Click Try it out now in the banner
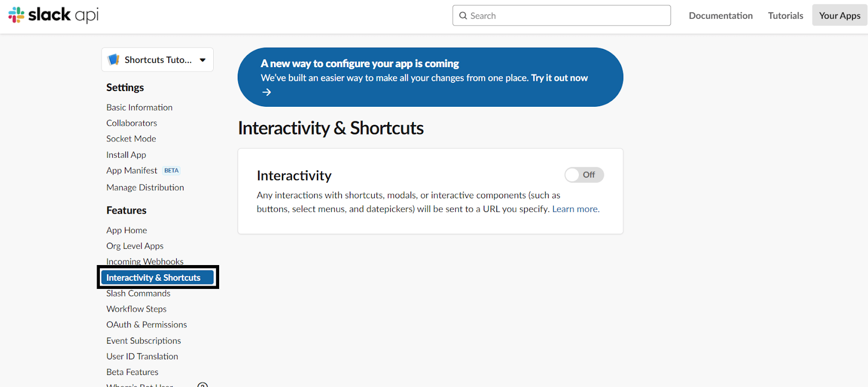This screenshot has width=868, height=387. point(558,78)
